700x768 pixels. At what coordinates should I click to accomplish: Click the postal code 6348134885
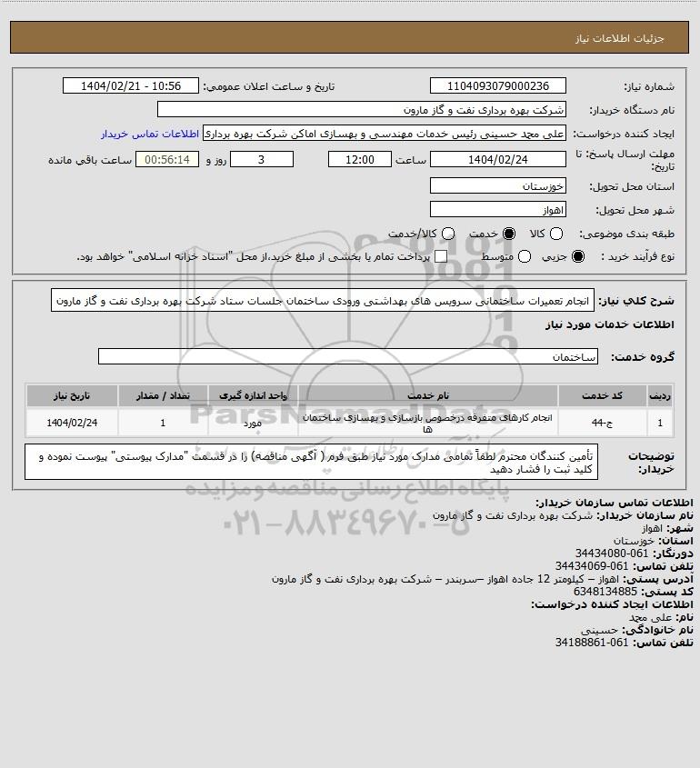pyautogui.click(x=605, y=592)
